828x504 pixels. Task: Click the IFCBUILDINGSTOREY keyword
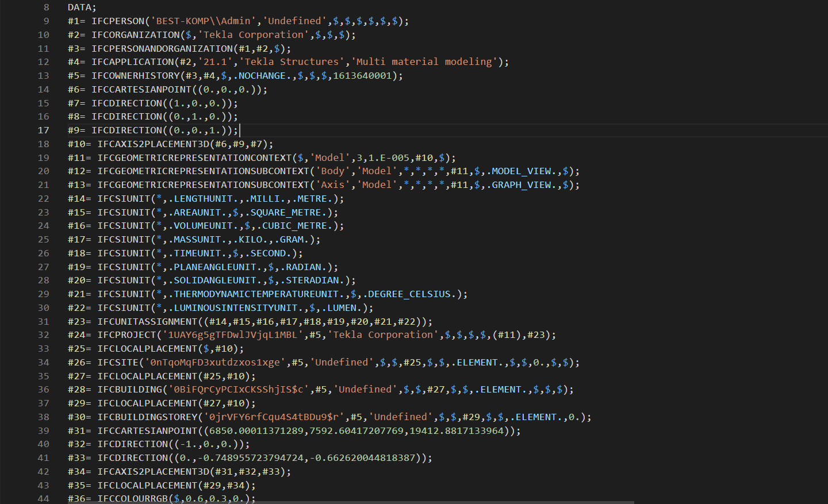coord(147,417)
